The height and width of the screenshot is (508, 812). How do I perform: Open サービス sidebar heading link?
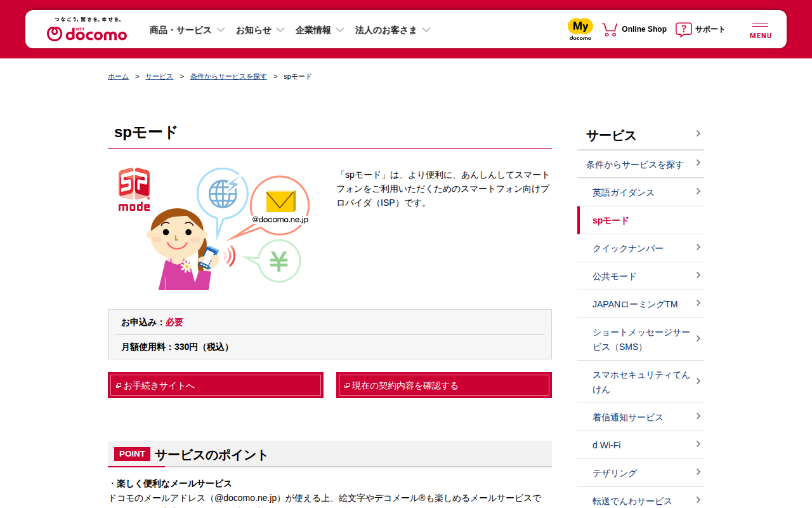641,135
